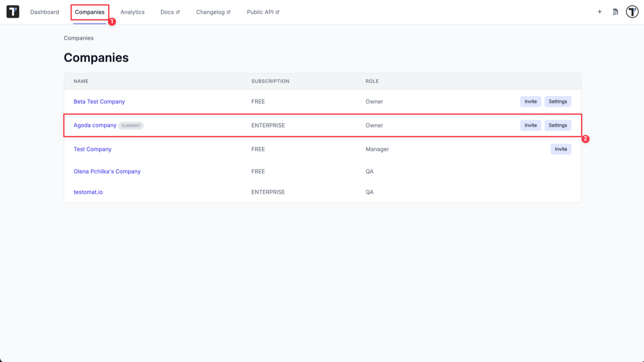Image resolution: width=644 pixels, height=362 pixels.
Task: Click the external link icon beside Docs
Action: pyautogui.click(x=179, y=11)
